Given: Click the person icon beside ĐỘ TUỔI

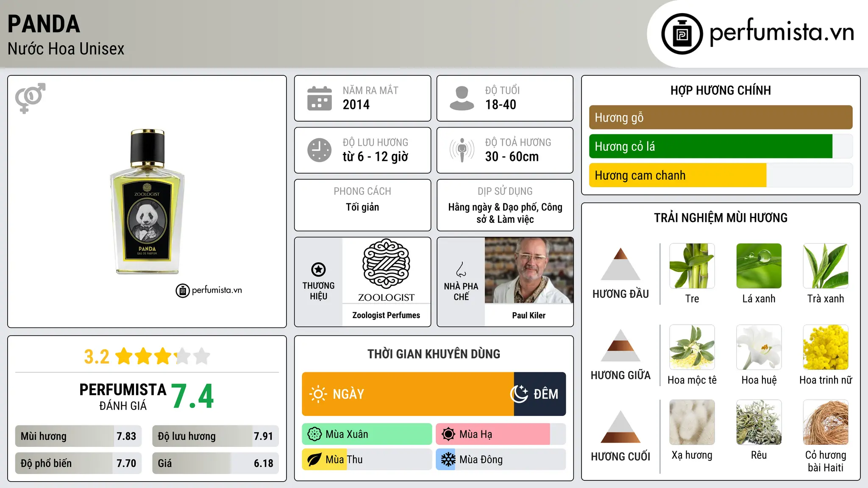Looking at the screenshot, I should tap(462, 98).
